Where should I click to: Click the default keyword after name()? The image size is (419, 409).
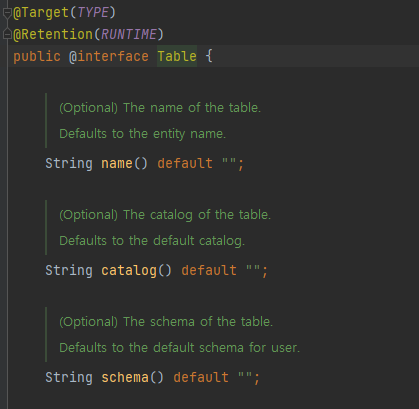pos(185,163)
